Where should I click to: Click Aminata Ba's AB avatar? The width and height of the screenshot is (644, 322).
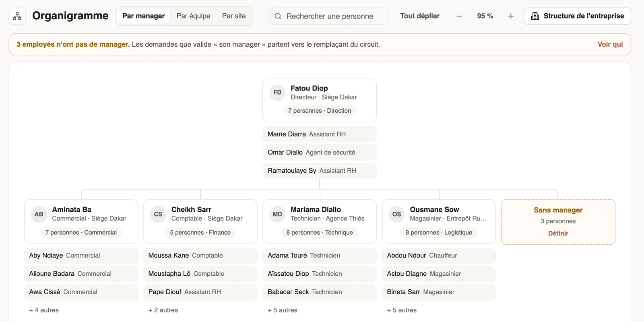pyautogui.click(x=39, y=214)
